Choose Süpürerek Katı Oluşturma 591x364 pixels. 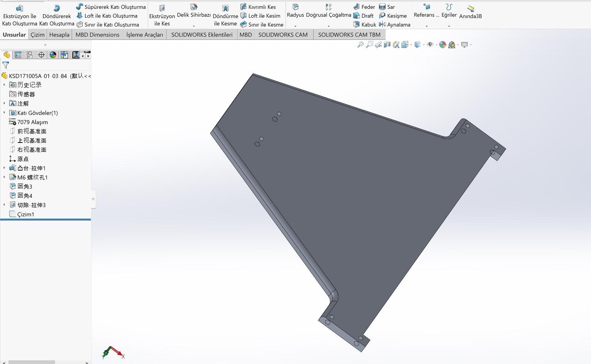click(111, 7)
